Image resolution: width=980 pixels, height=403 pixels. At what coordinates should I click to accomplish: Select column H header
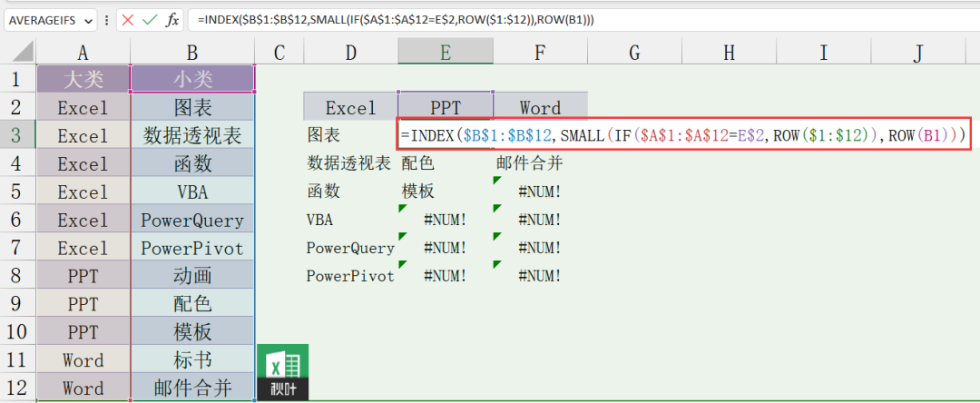(x=730, y=52)
